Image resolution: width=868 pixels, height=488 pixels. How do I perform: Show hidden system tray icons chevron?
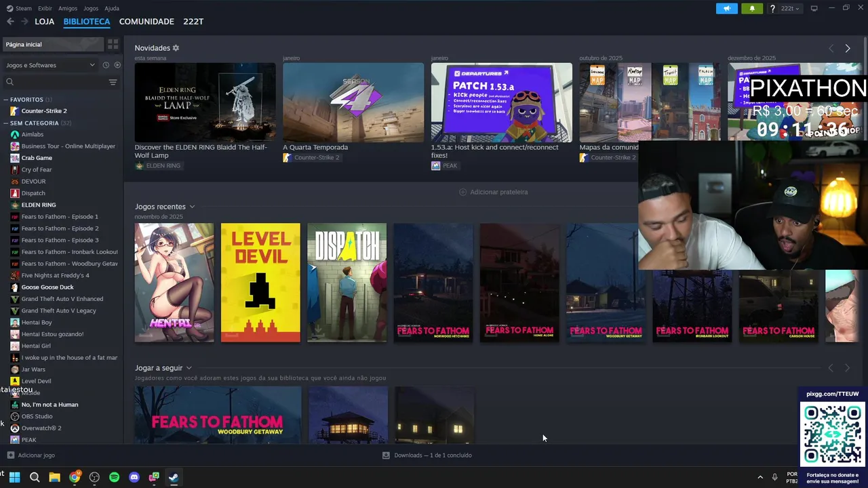[x=759, y=477]
